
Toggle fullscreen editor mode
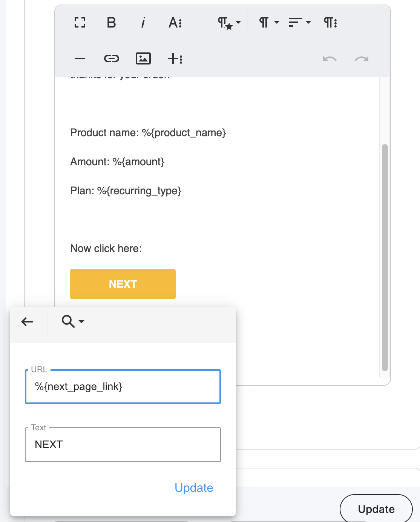click(80, 23)
